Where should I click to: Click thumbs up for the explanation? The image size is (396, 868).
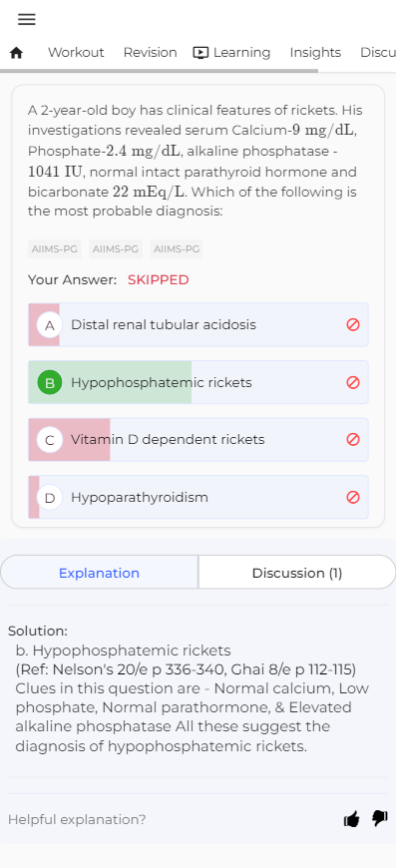[x=352, y=819]
